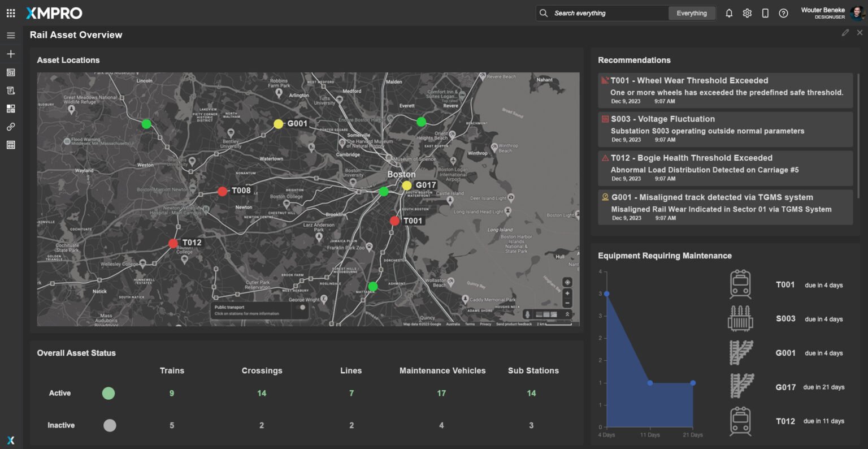This screenshot has height=449, width=868.
Task: Open the mobile device view icon
Action: tap(765, 13)
